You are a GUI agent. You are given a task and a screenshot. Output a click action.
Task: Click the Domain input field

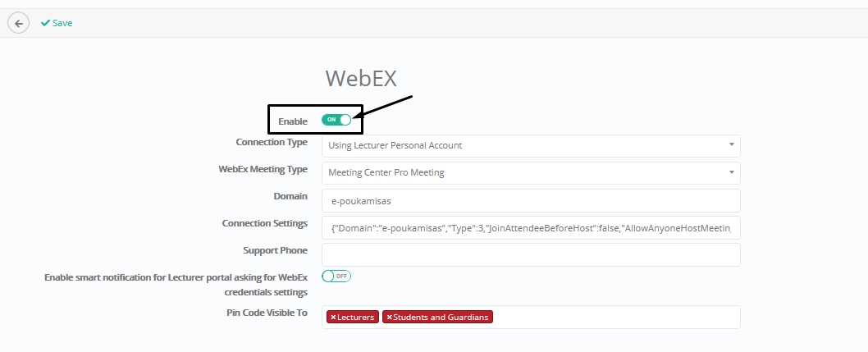tap(531, 200)
